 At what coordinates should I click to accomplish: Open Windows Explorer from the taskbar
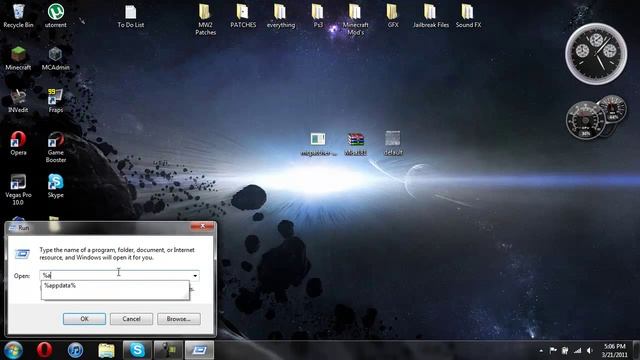point(107,350)
